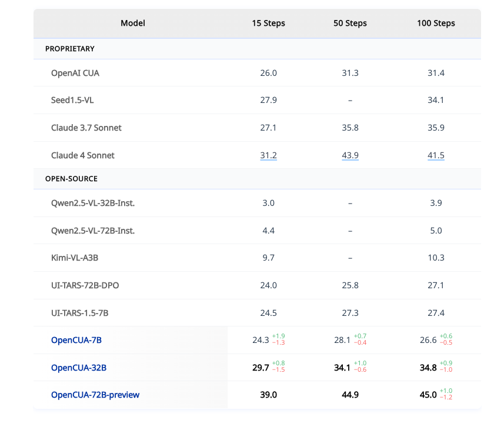Click the underlined 43.9 score
The image size is (504, 430).
(x=350, y=155)
